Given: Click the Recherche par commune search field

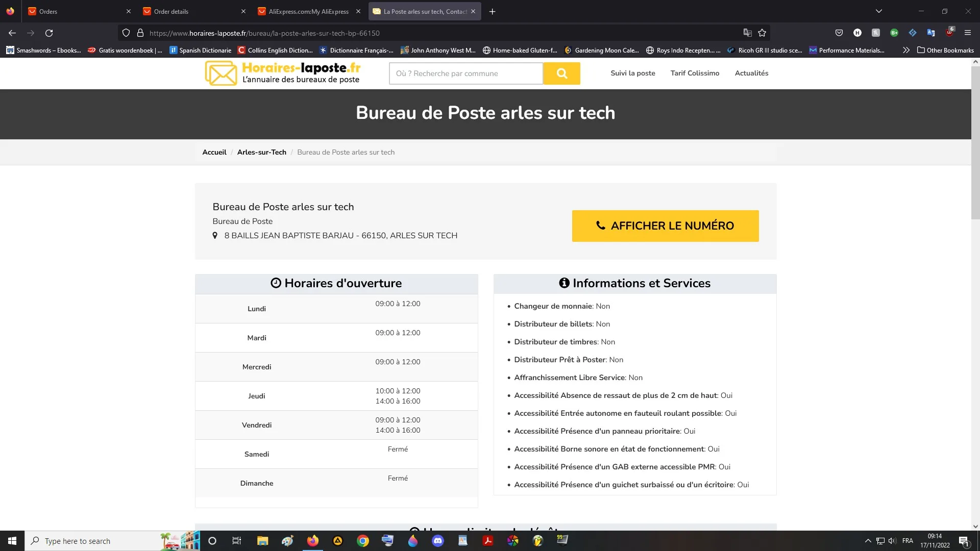Looking at the screenshot, I should (465, 73).
